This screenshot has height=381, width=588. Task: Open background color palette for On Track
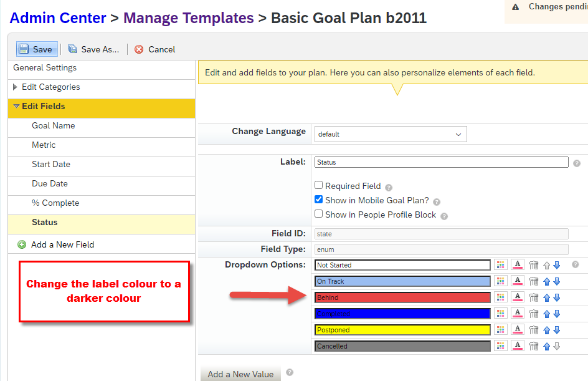500,281
